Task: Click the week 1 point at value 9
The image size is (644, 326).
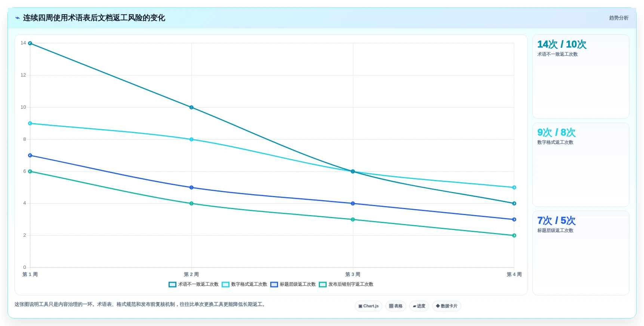Action: tap(30, 124)
